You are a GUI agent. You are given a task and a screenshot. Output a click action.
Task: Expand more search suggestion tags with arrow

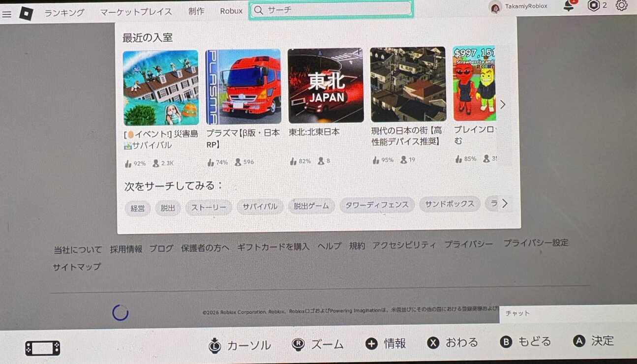(x=504, y=204)
